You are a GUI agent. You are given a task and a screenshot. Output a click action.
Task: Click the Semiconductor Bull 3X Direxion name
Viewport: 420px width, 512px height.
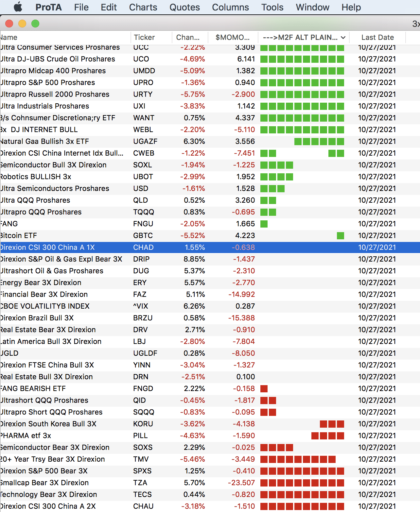pyautogui.click(x=53, y=165)
